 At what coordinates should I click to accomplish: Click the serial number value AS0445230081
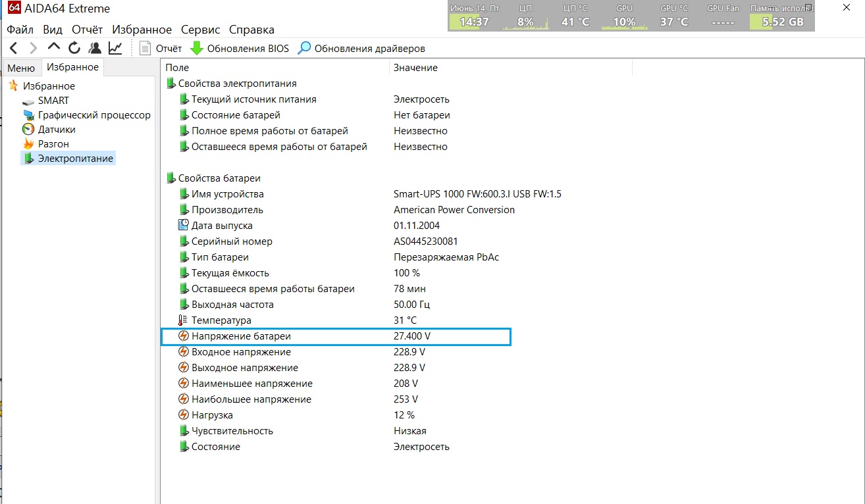[x=426, y=241]
